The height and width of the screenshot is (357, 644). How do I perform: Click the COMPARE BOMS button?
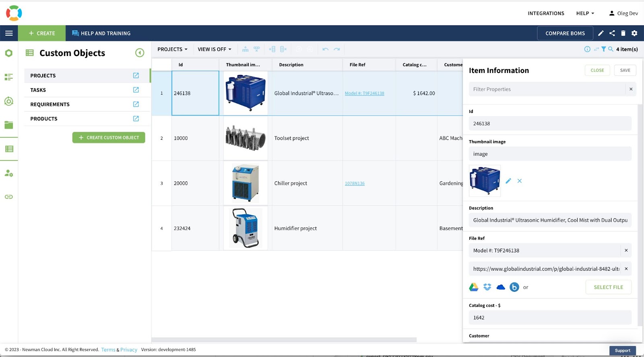(x=565, y=33)
